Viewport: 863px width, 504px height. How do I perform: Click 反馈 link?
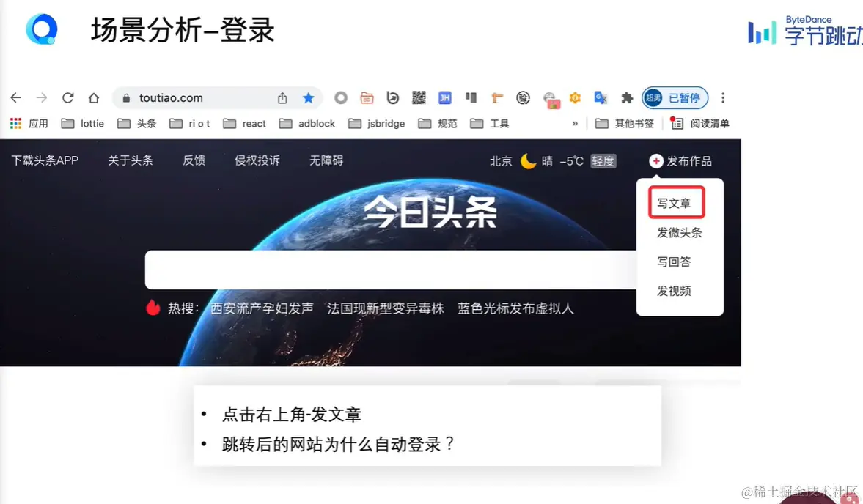[194, 160]
